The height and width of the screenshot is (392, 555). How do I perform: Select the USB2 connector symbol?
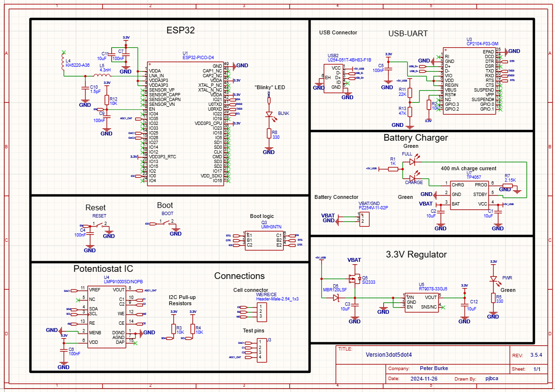(334, 79)
